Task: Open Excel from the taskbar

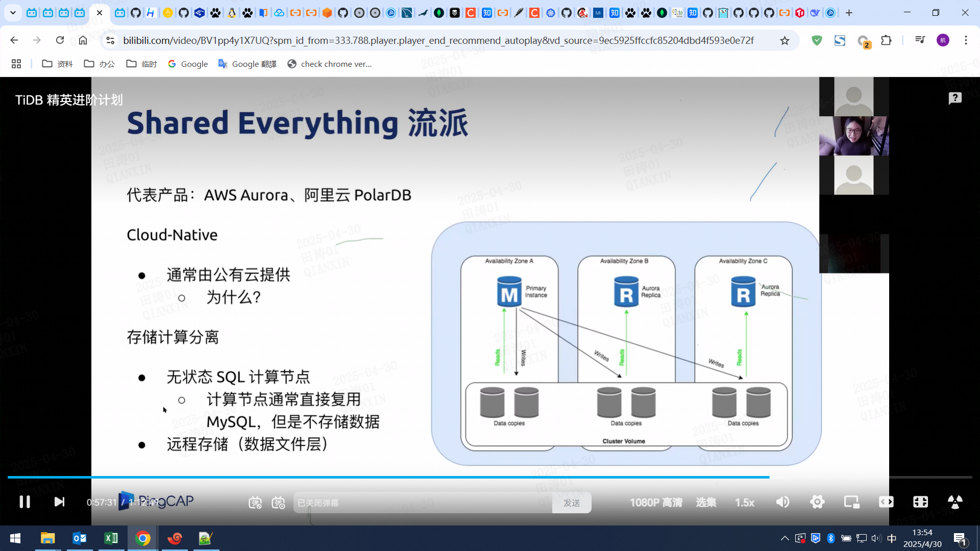Action: (111, 538)
